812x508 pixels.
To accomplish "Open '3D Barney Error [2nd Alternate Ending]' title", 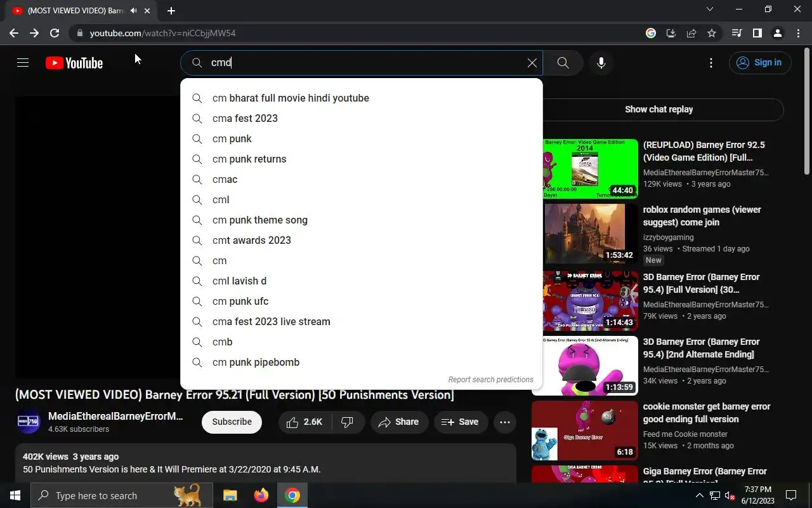I will pos(701,348).
